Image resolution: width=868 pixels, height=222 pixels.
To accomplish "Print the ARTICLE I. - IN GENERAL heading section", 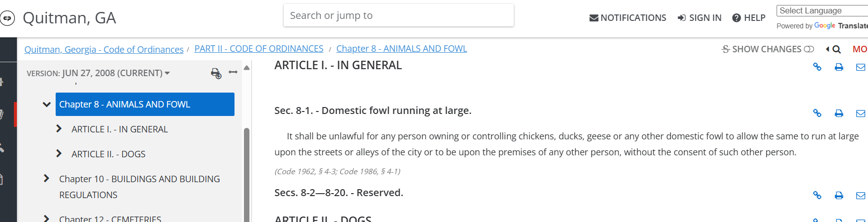I will [839, 67].
